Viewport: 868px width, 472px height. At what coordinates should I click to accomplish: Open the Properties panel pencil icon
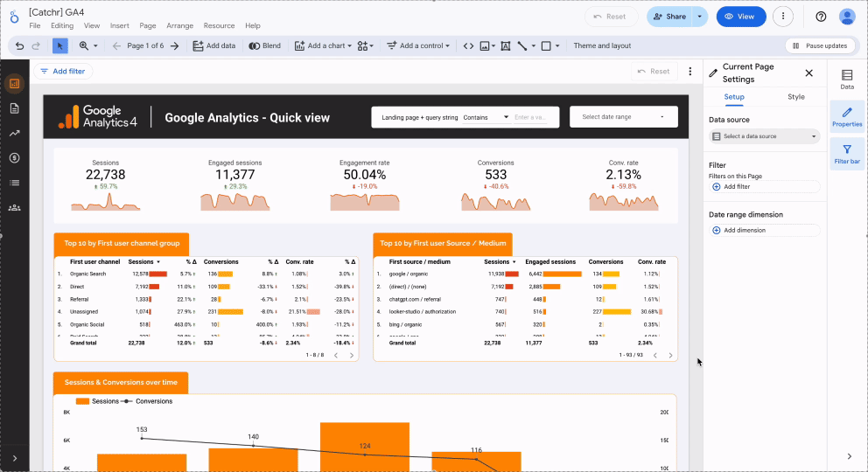click(847, 116)
